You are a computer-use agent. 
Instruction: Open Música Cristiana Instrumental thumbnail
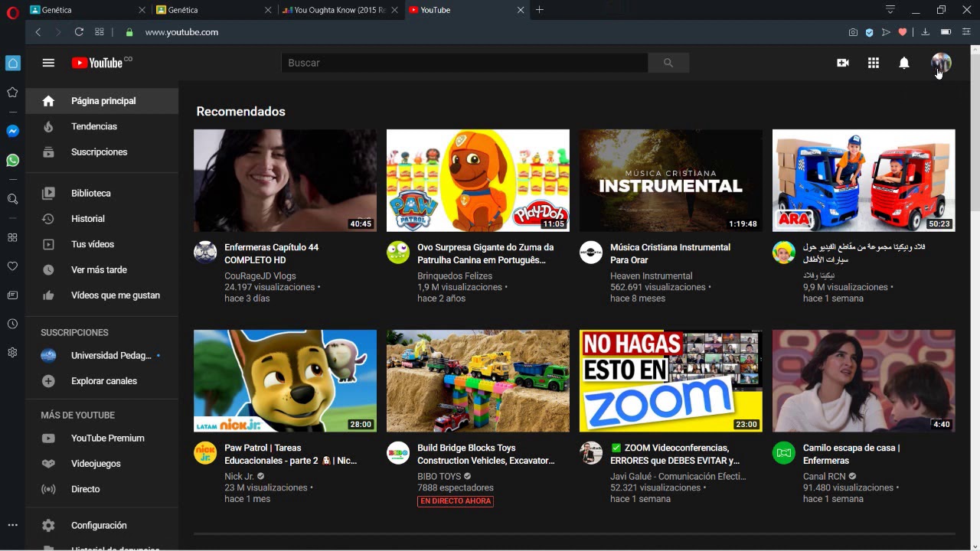[671, 181]
